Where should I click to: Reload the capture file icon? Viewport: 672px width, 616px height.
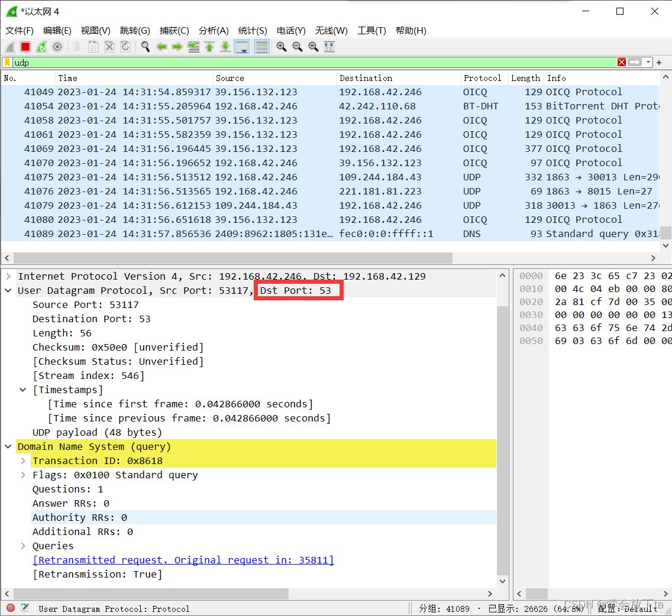[125, 47]
